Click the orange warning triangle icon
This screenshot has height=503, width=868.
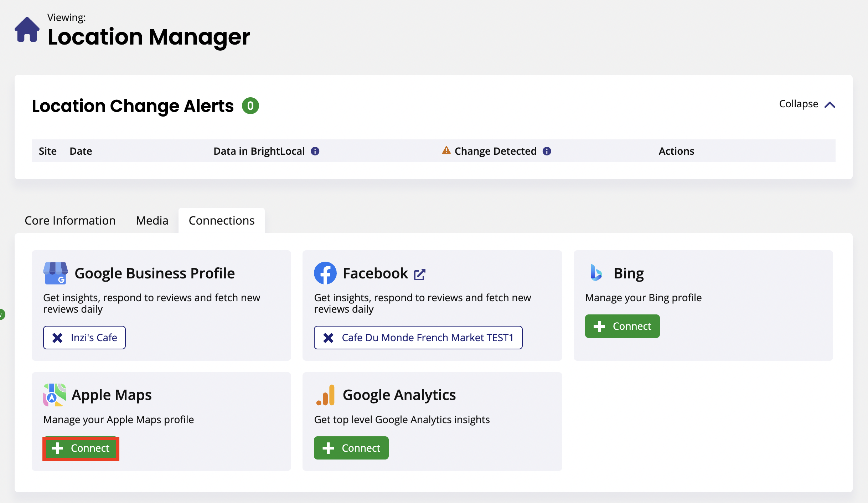point(446,150)
